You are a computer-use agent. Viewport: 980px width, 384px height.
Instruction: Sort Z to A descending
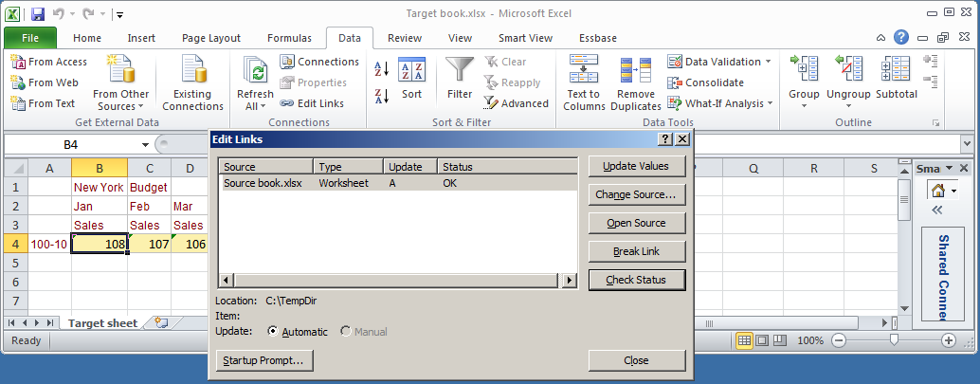click(382, 96)
